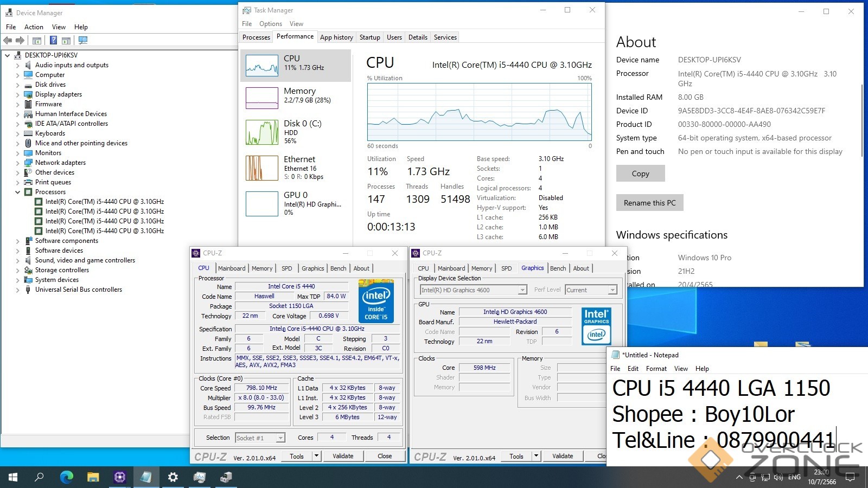
Task: Switch to Processes tab in Task Manager
Action: tap(256, 37)
